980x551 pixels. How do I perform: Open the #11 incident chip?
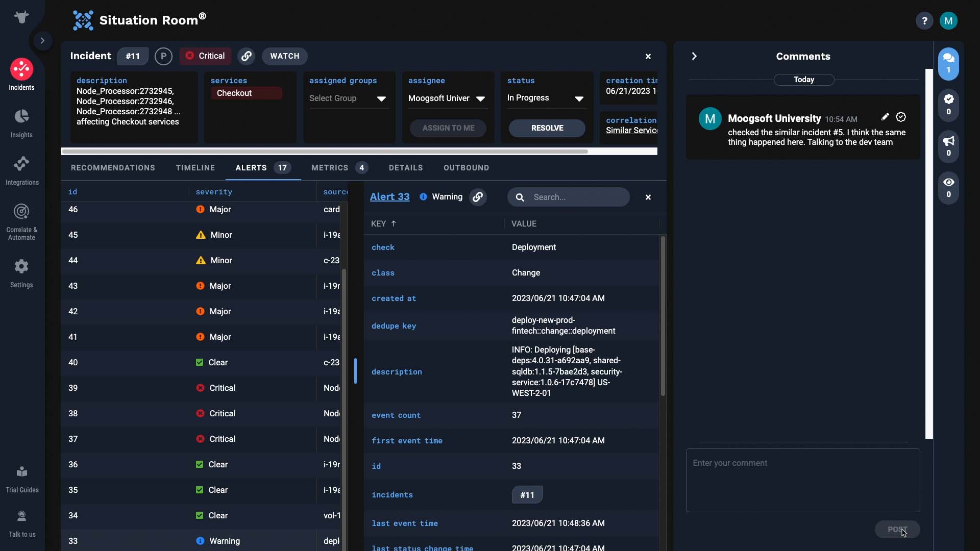pyautogui.click(x=527, y=495)
